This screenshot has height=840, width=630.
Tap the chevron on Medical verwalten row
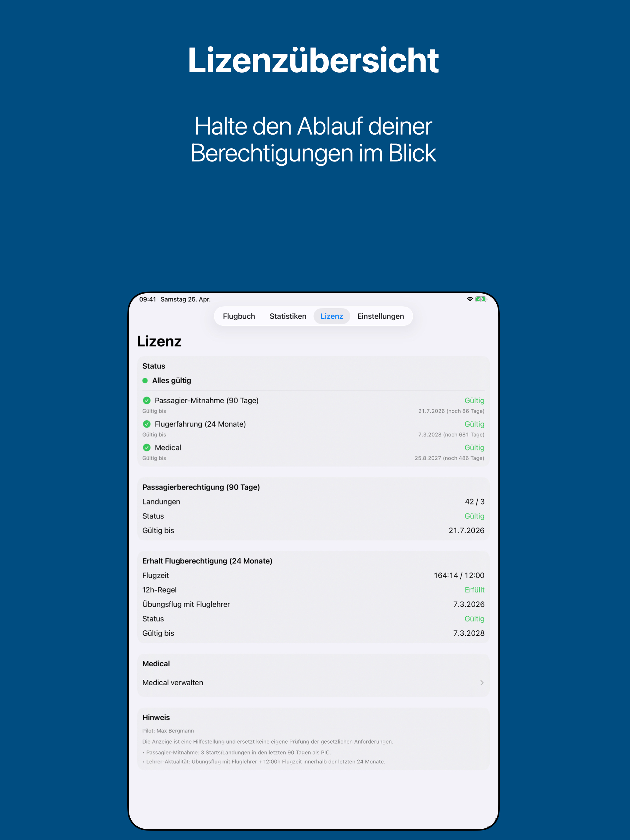pos(482,682)
